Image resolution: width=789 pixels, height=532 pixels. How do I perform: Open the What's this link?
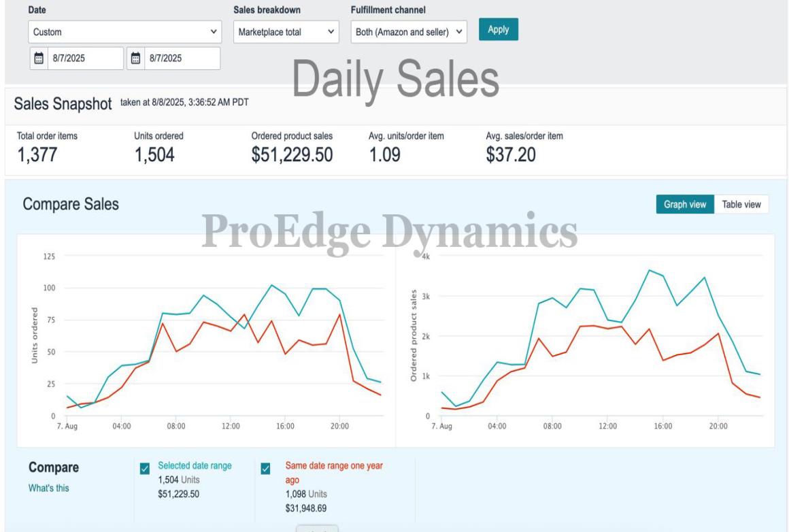[x=48, y=488]
